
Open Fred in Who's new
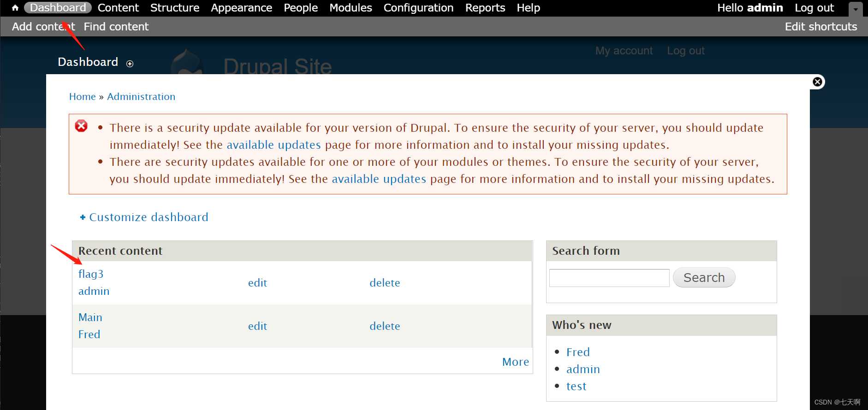pyautogui.click(x=578, y=352)
